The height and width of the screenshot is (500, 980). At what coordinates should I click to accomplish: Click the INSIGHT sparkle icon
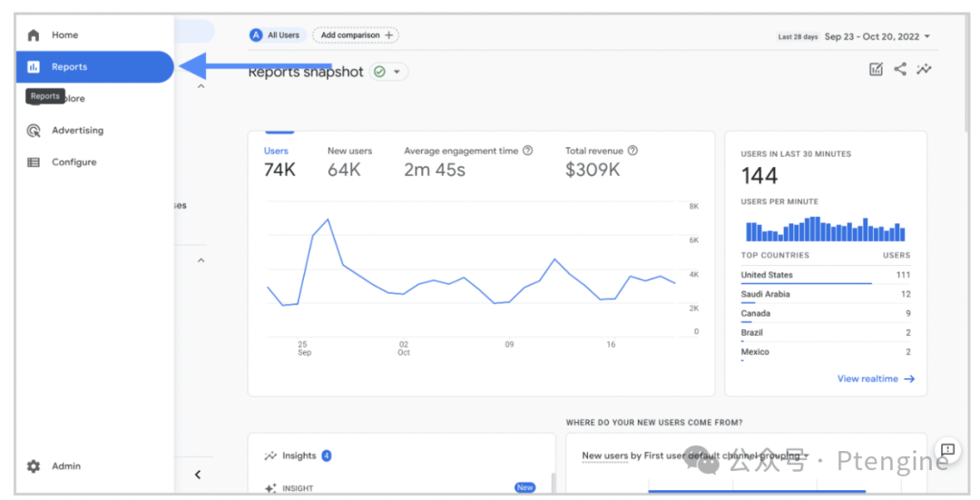(270, 489)
